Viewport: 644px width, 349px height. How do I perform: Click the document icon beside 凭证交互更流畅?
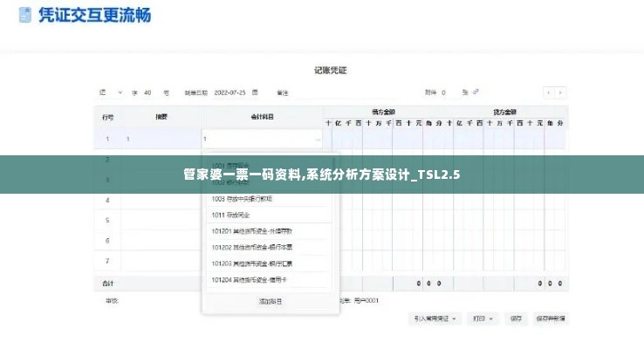(x=25, y=15)
